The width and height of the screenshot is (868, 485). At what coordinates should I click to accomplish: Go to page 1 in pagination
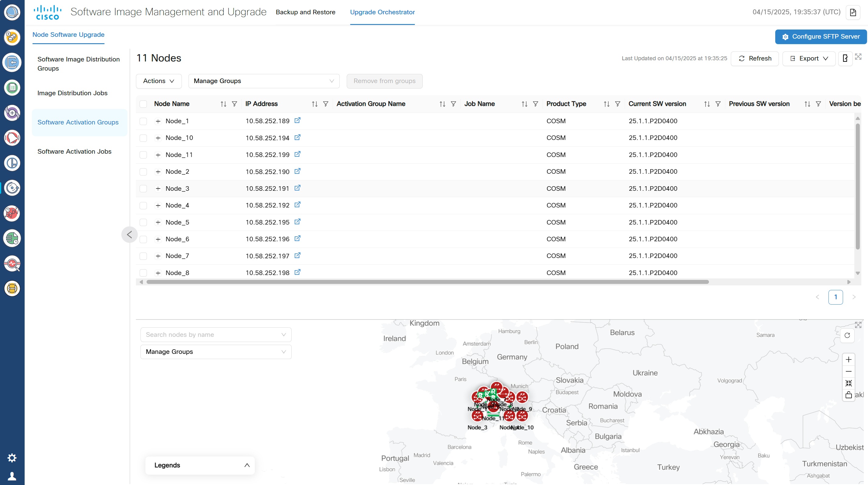coord(836,297)
